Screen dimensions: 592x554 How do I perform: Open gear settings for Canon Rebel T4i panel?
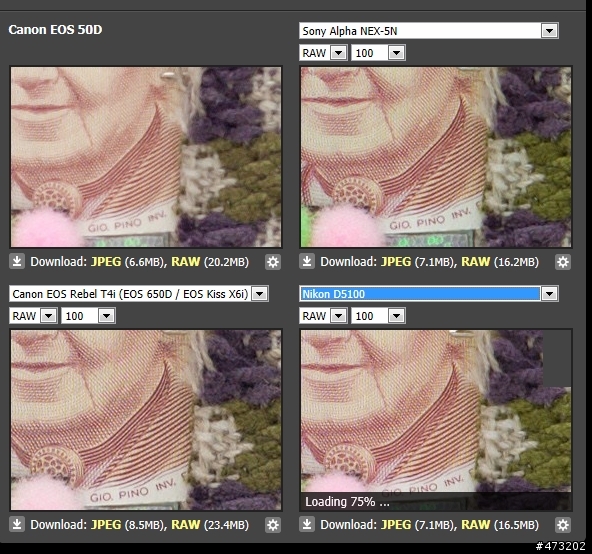[273, 525]
